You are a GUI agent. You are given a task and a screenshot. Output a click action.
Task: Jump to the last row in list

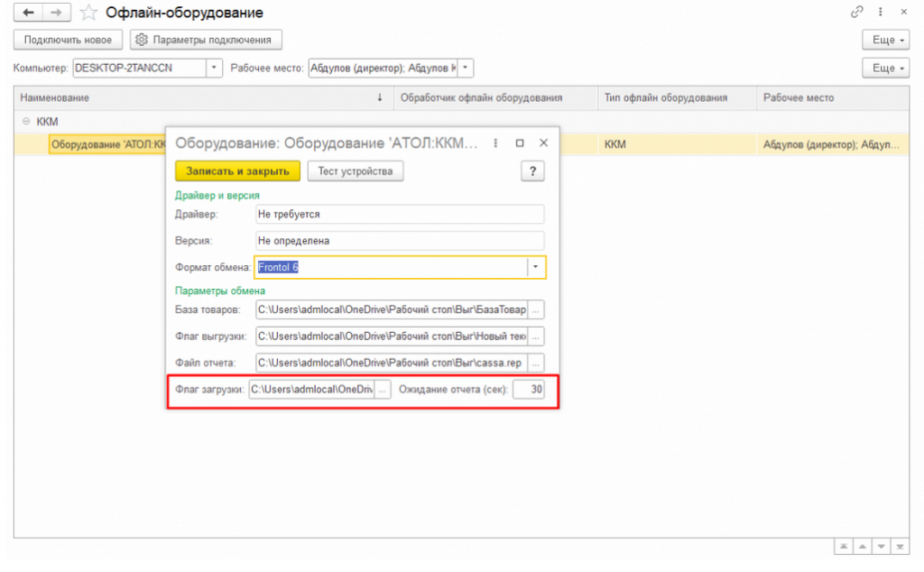[900, 547]
